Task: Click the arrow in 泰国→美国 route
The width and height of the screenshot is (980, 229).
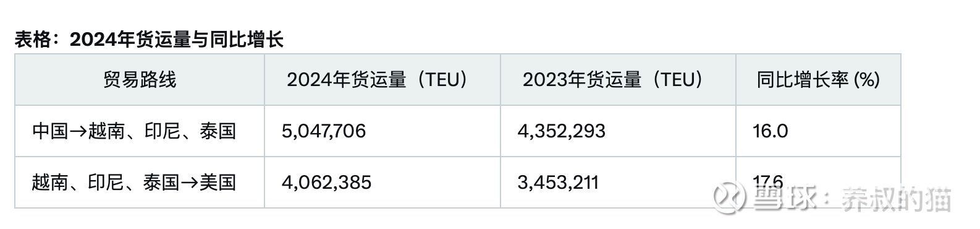Action: 190,183
